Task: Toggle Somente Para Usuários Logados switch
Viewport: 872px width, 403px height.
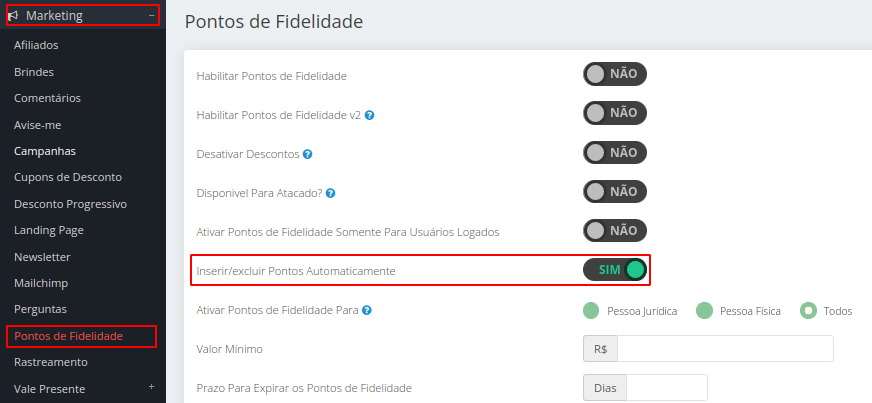Action: click(615, 231)
